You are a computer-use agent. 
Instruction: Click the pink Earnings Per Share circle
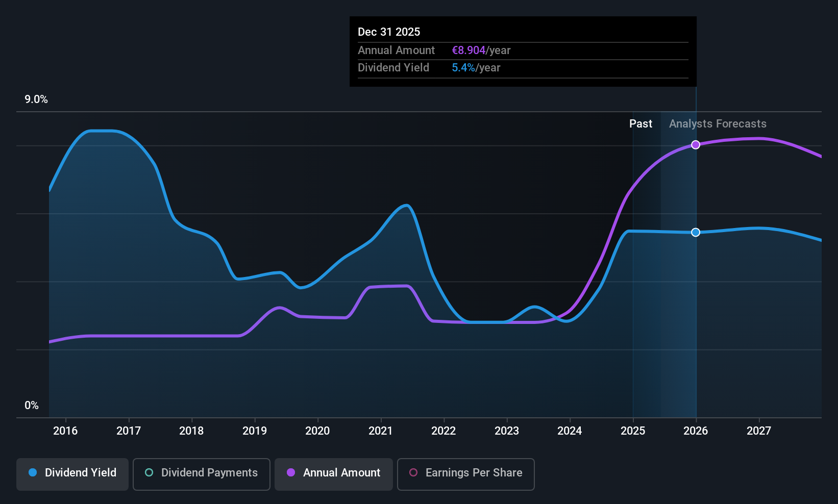point(413,472)
